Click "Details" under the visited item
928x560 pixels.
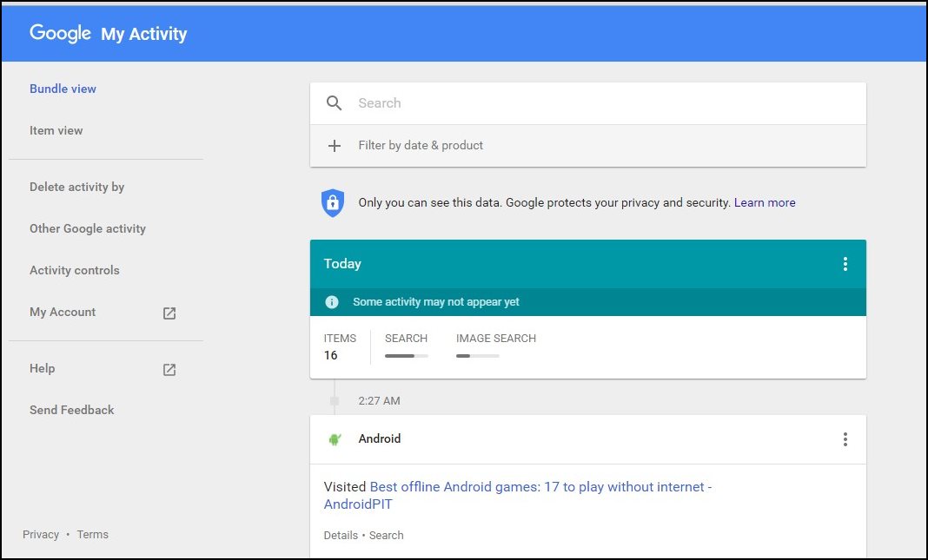[341, 535]
